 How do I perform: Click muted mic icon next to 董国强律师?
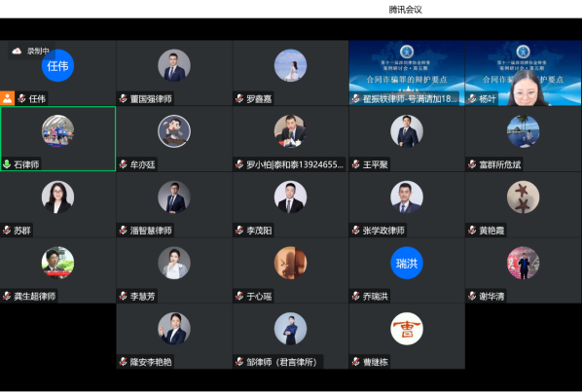[x=124, y=98]
